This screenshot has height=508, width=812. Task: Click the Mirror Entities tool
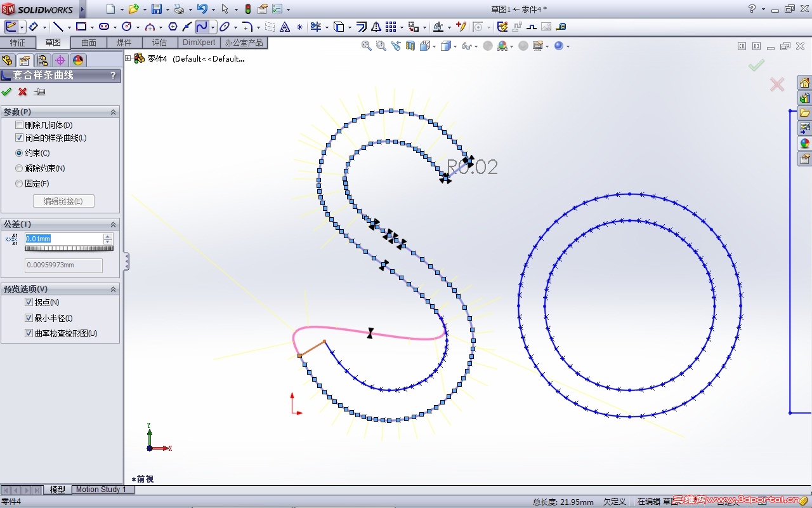click(x=376, y=27)
